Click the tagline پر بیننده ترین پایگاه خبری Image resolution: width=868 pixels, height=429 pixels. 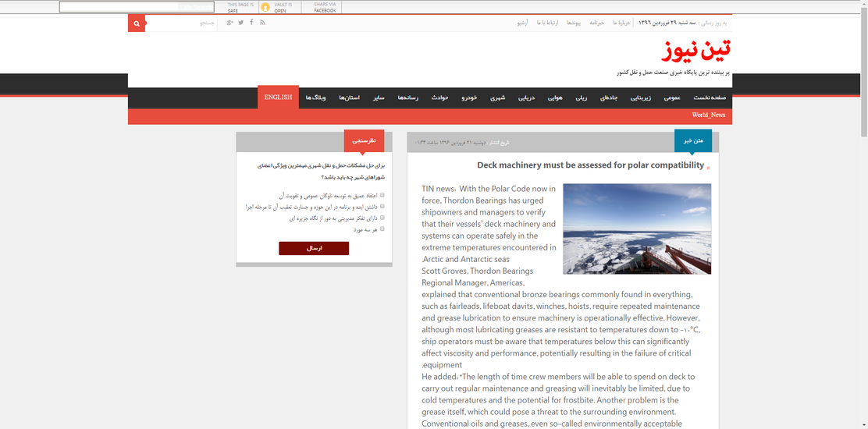pos(674,73)
